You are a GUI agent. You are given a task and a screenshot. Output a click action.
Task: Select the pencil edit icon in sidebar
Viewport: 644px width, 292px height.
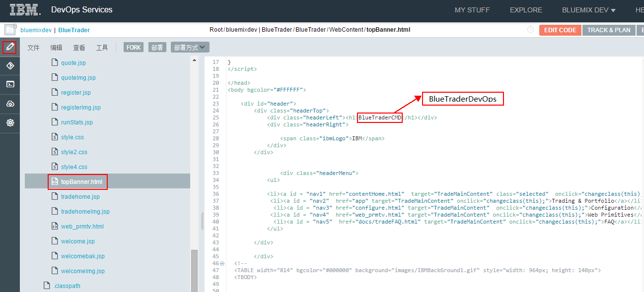pos(9,48)
